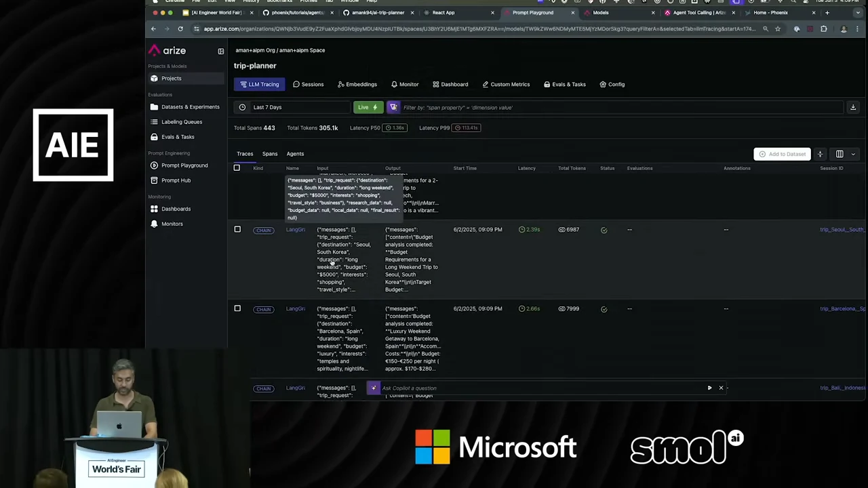Open Projects in the sidebar

tap(186, 79)
